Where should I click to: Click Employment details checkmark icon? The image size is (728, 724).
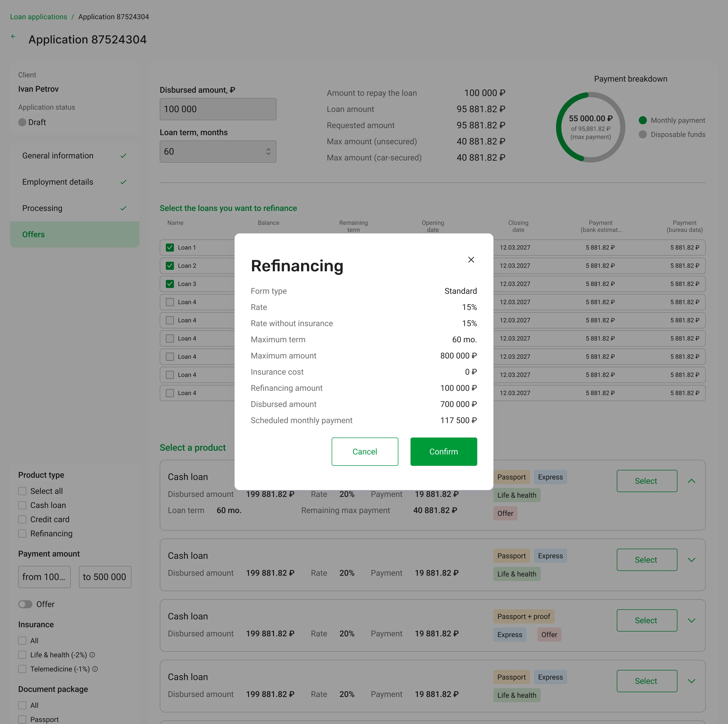click(x=123, y=182)
